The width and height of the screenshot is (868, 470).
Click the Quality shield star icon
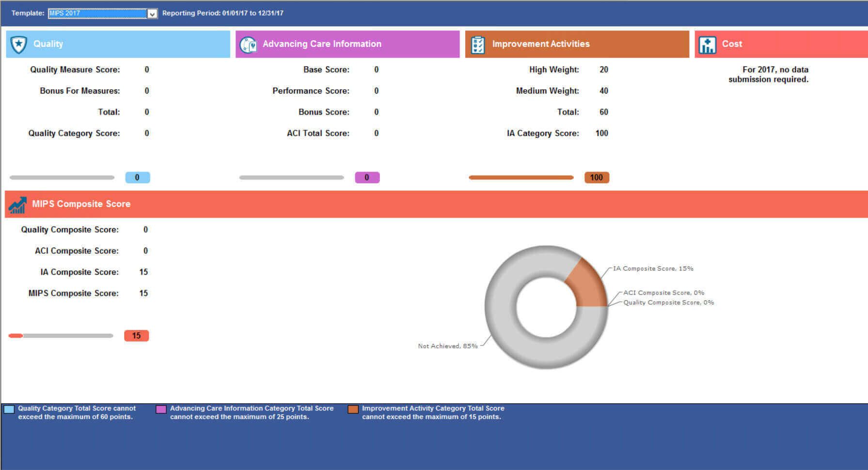pos(18,44)
